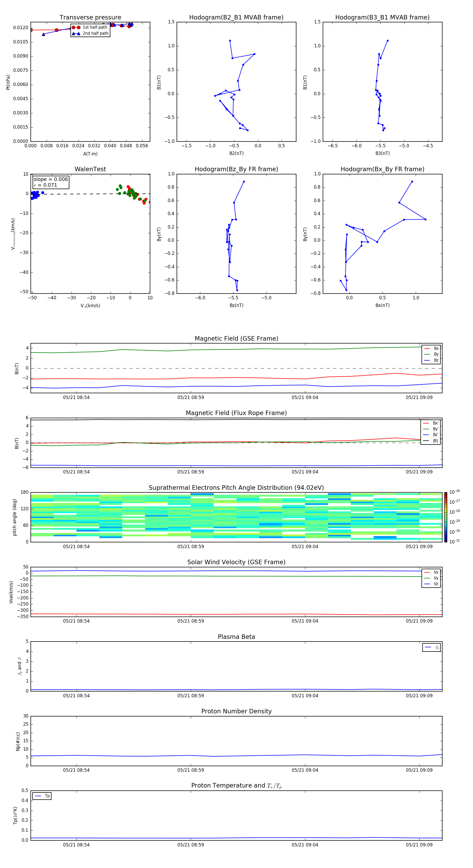
Task: Click 'Bz(nT)' x-axis label
Action: tap(236, 305)
